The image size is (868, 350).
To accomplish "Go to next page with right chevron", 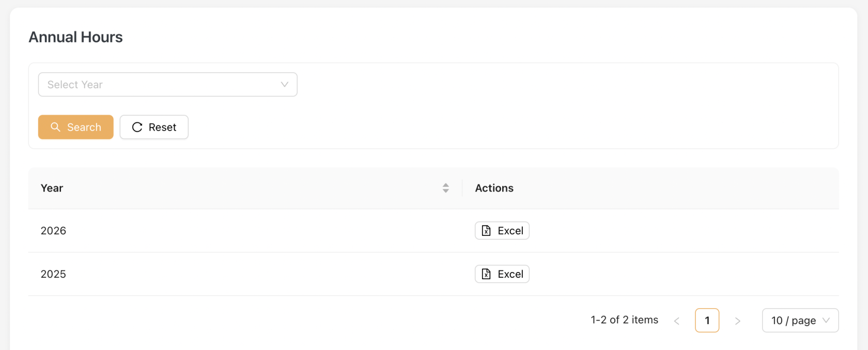I will [x=738, y=321].
